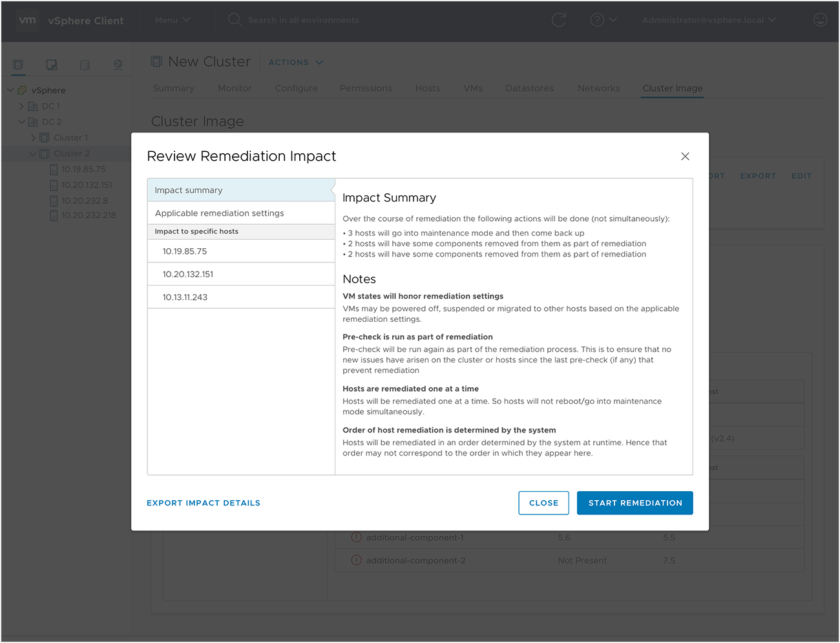The height and width of the screenshot is (643, 840).
Task: Click the Start Remediation button
Action: pyautogui.click(x=635, y=503)
